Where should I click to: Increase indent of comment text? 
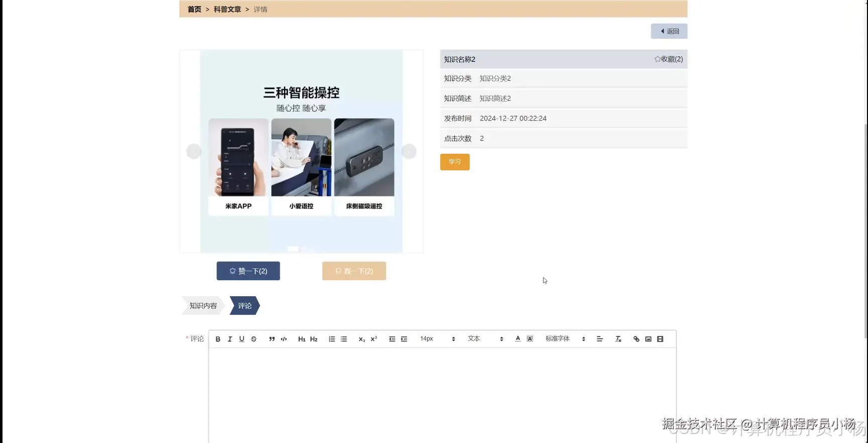click(404, 339)
